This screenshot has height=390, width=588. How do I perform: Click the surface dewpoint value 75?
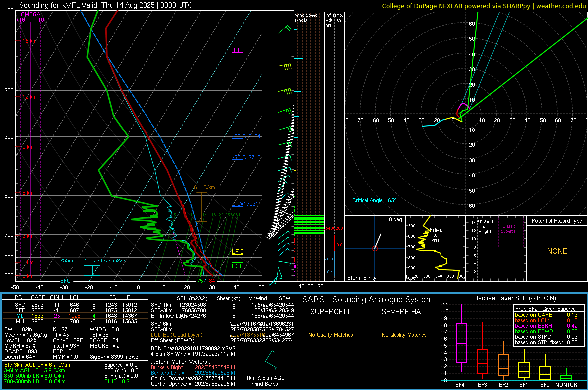(x=200, y=281)
